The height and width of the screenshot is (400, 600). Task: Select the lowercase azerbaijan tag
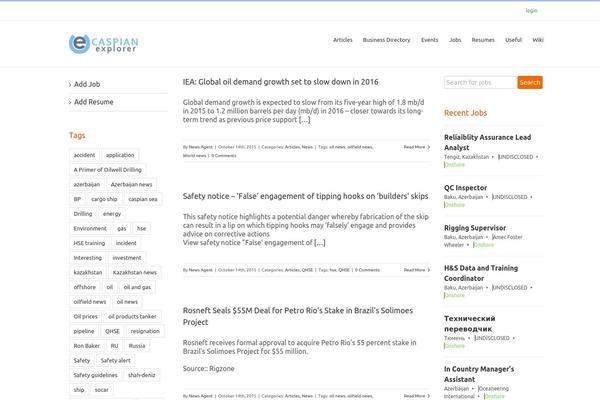(86, 184)
